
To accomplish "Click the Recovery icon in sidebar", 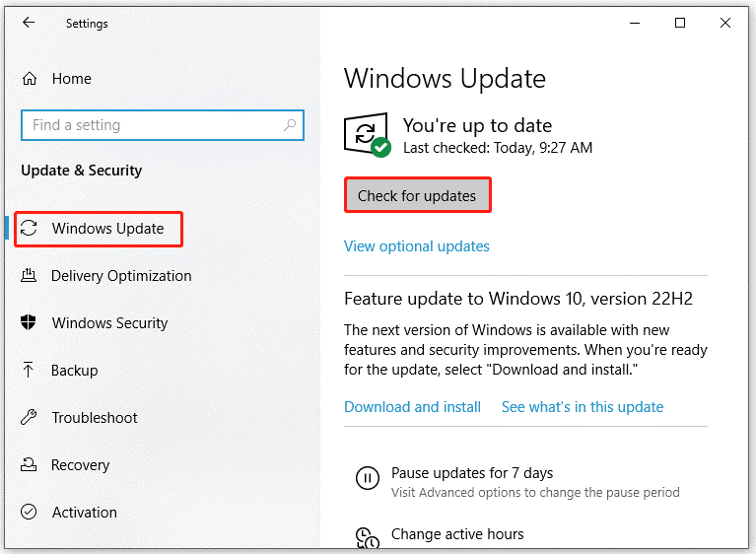I will [x=29, y=464].
